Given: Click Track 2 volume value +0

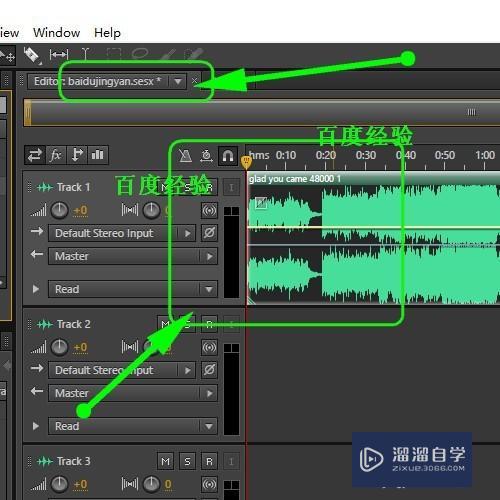Looking at the screenshot, I should [x=80, y=347].
